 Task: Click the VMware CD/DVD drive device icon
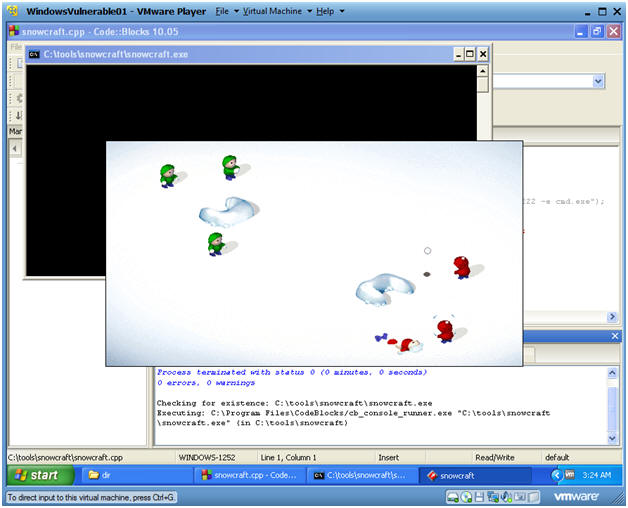[466, 497]
